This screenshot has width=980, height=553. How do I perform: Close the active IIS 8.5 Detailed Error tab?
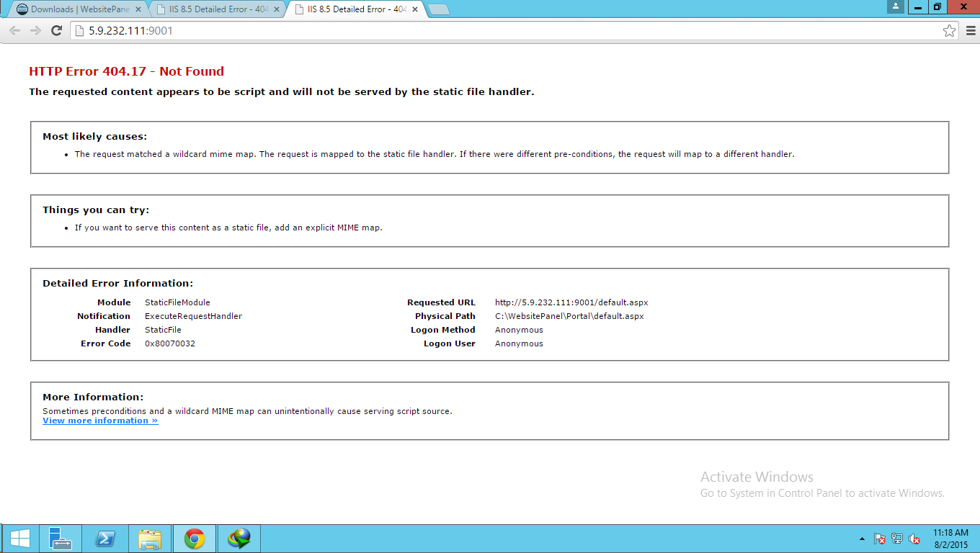415,10
